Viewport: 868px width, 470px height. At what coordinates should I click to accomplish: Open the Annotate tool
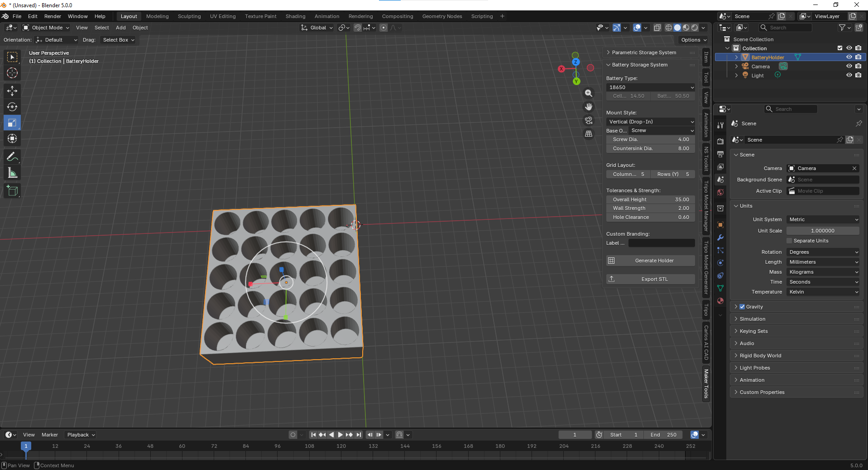click(x=12, y=157)
